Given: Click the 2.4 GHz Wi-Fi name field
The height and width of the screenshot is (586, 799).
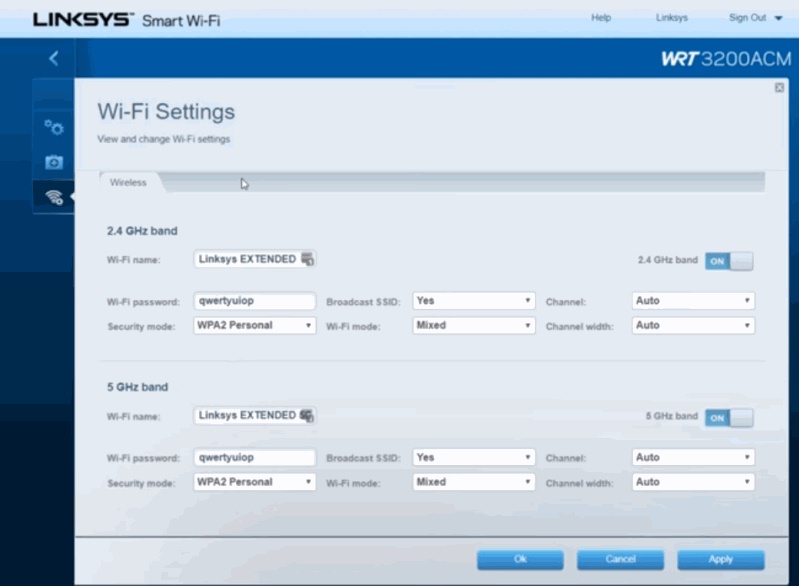Looking at the screenshot, I should coord(254,259).
